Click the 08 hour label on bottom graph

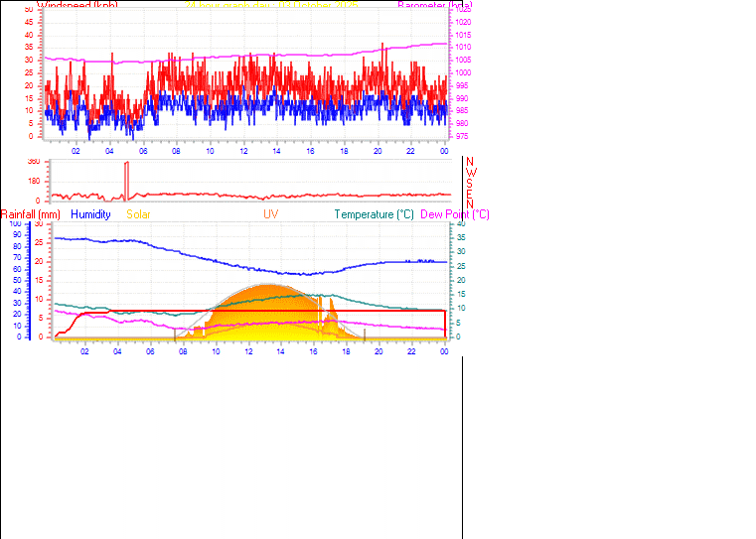click(x=183, y=351)
